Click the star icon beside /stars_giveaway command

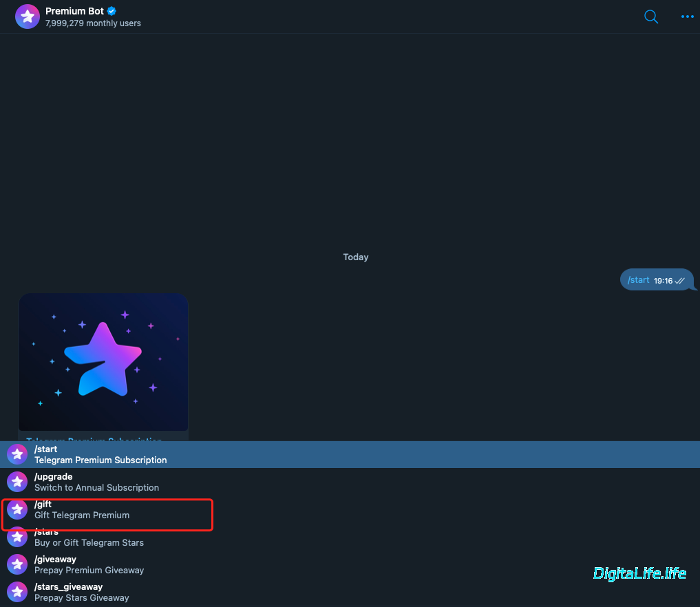[17, 592]
